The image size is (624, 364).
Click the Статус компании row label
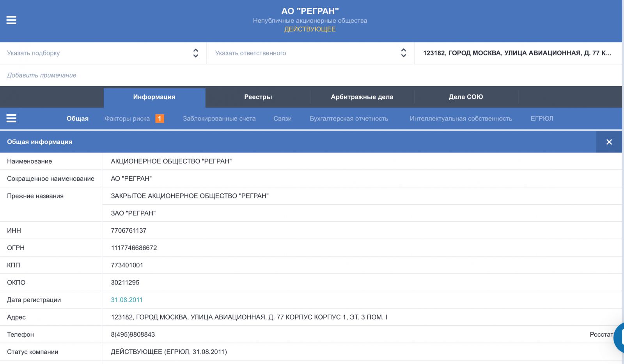pos(33,352)
